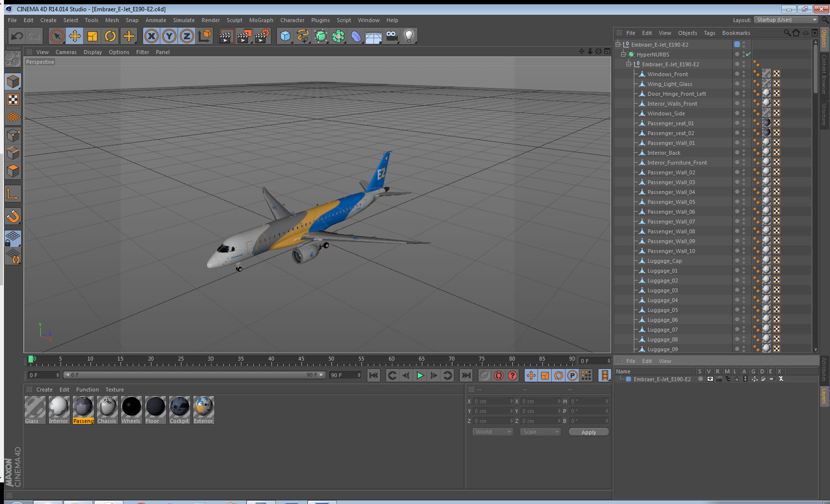Viewport: 830px width, 504px height.
Task: Collapse the HyperNURBS tree node
Action: (623, 54)
